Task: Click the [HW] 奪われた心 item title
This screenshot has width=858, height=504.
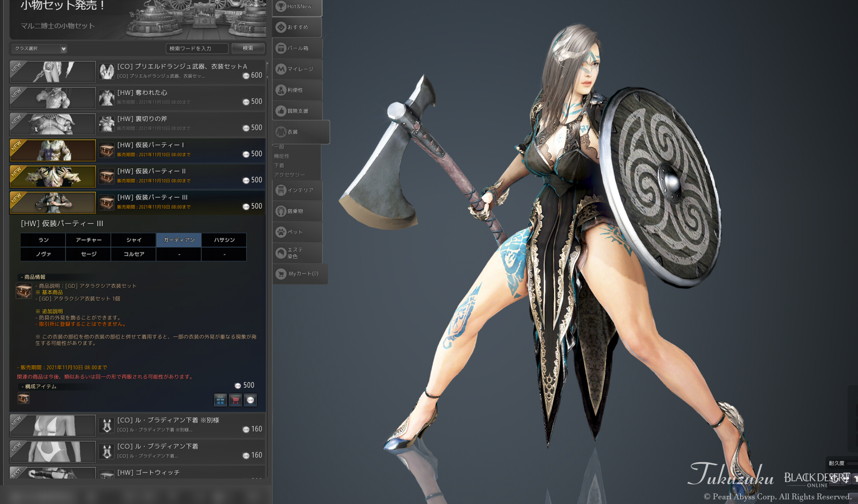Action: [142, 93]
